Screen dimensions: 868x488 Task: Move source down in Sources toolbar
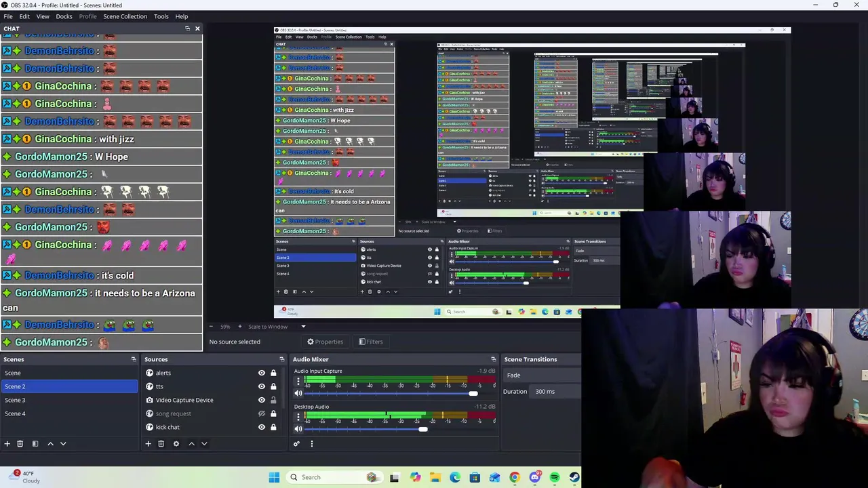204,443
